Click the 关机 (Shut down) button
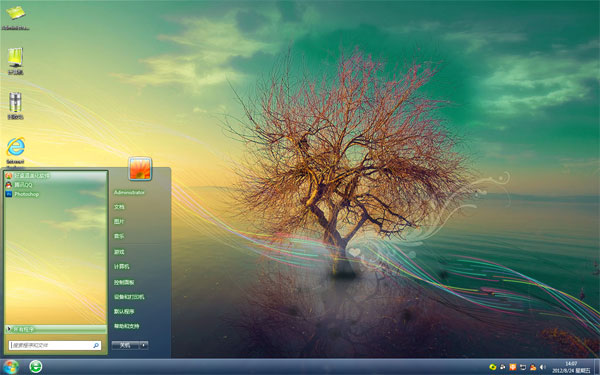Viewport: 600px width, 375px height. tap(125, 345)
